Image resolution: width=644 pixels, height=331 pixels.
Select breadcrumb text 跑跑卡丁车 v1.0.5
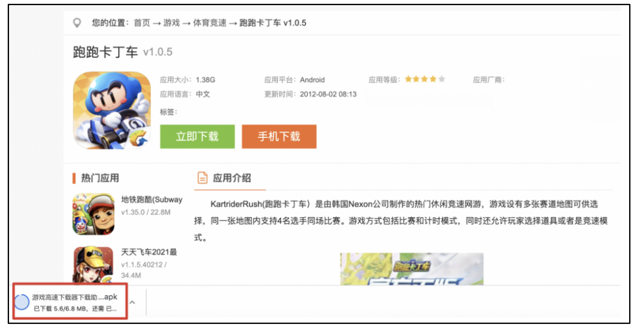point(273,23)
